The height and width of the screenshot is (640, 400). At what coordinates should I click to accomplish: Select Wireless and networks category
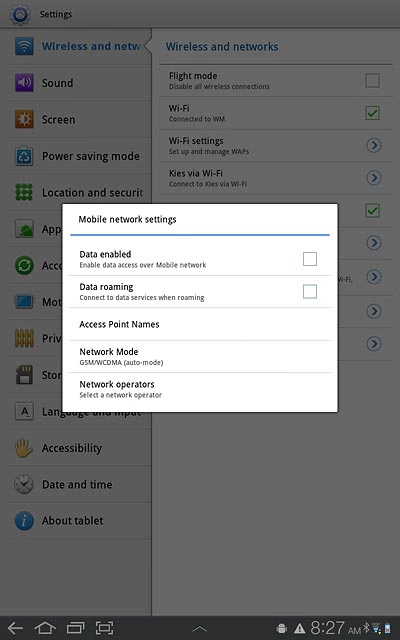[x=80, y=46]
